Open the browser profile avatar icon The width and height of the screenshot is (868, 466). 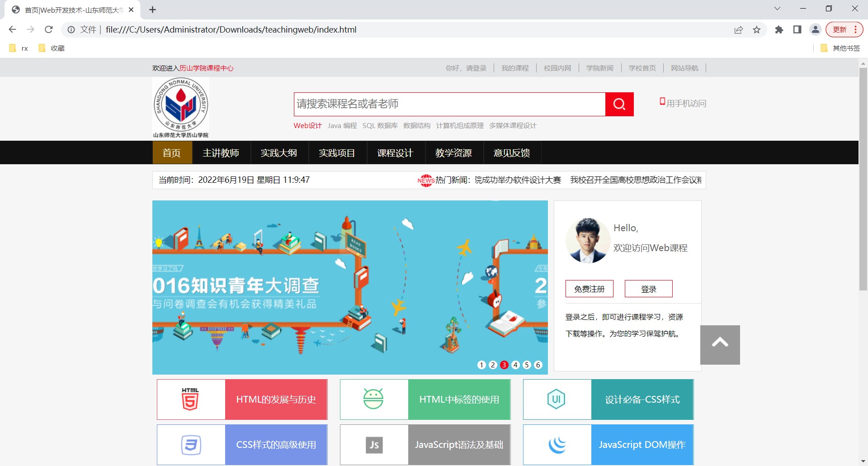pyautogui.click(x=816, y=30)
